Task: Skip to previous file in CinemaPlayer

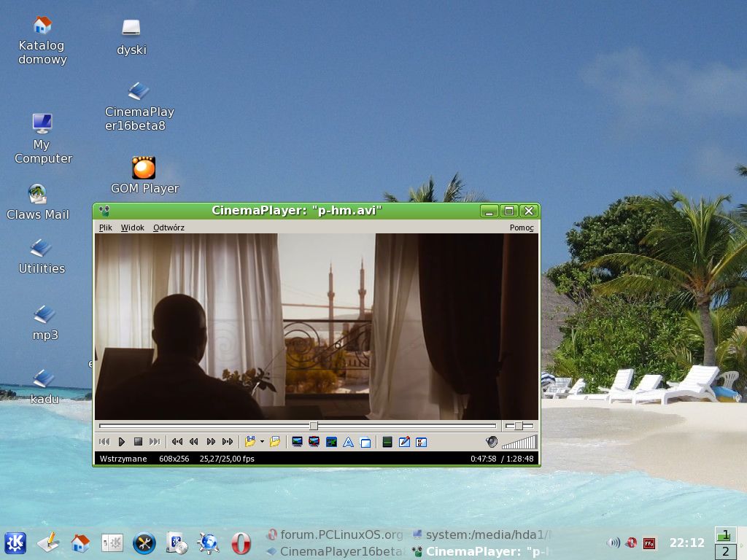Action: 104,442
